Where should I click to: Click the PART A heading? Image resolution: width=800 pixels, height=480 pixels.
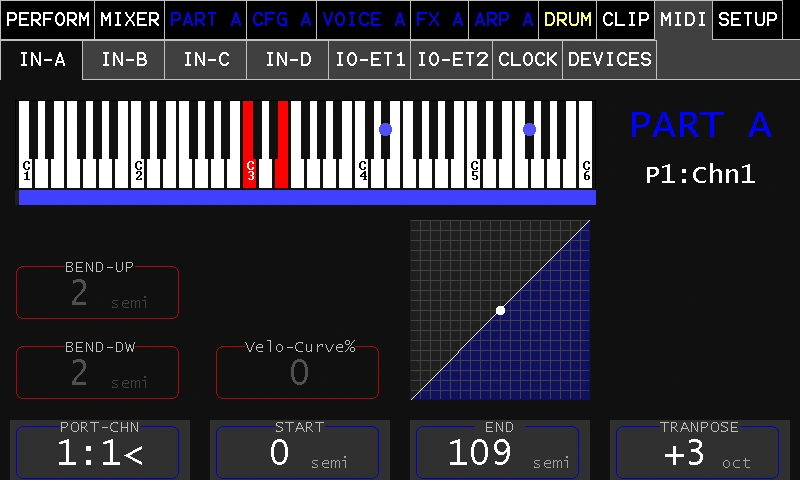pyautogui.click(x=700, y=124)
